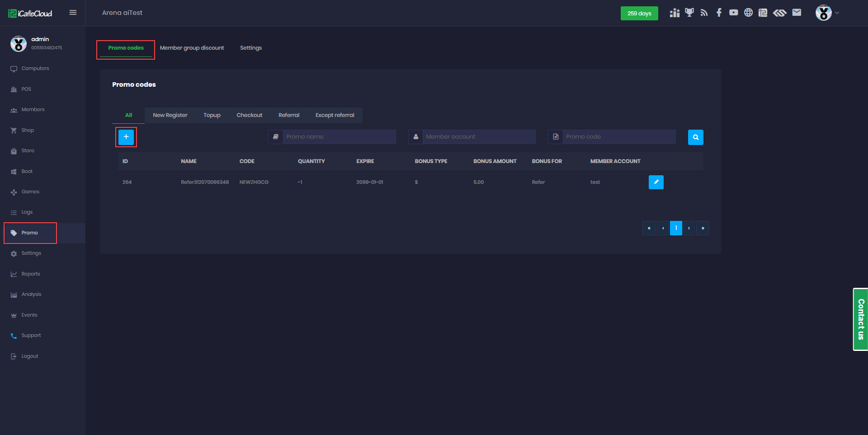This screenshot has height=435, width=868.
Task: Jump to last page in pagination
Action: [x=703, y=228]
